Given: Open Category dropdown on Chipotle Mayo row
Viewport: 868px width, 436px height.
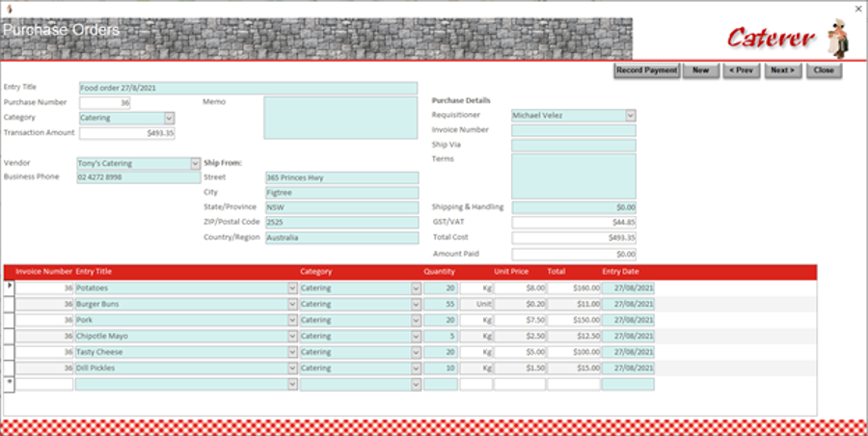Looking at the screenshot, I should click(417, 337).
